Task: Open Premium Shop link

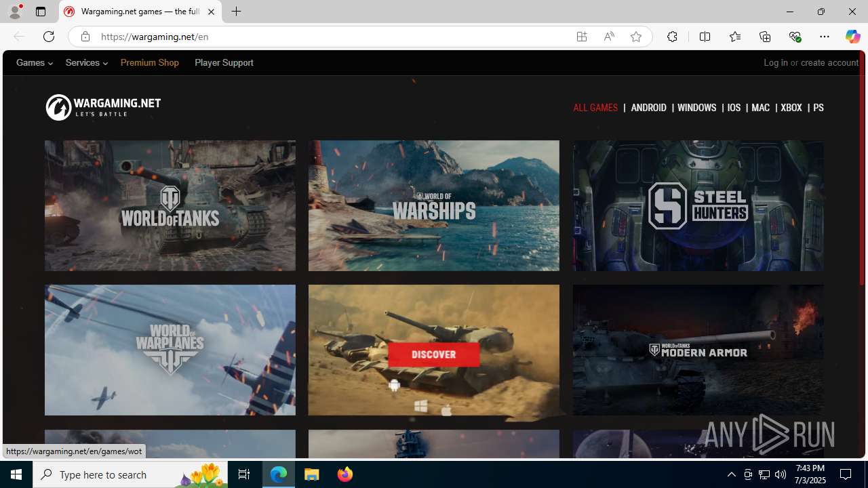Action: (x=150, y=62)
